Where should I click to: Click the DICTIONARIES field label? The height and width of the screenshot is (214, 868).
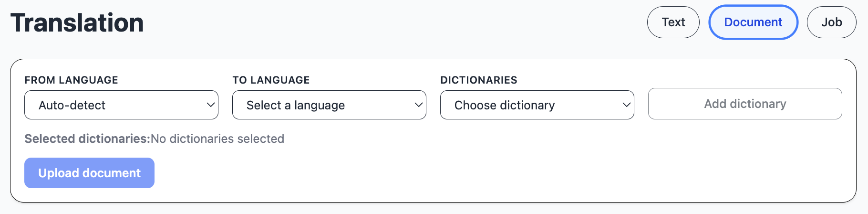click(x=478, y=80)
